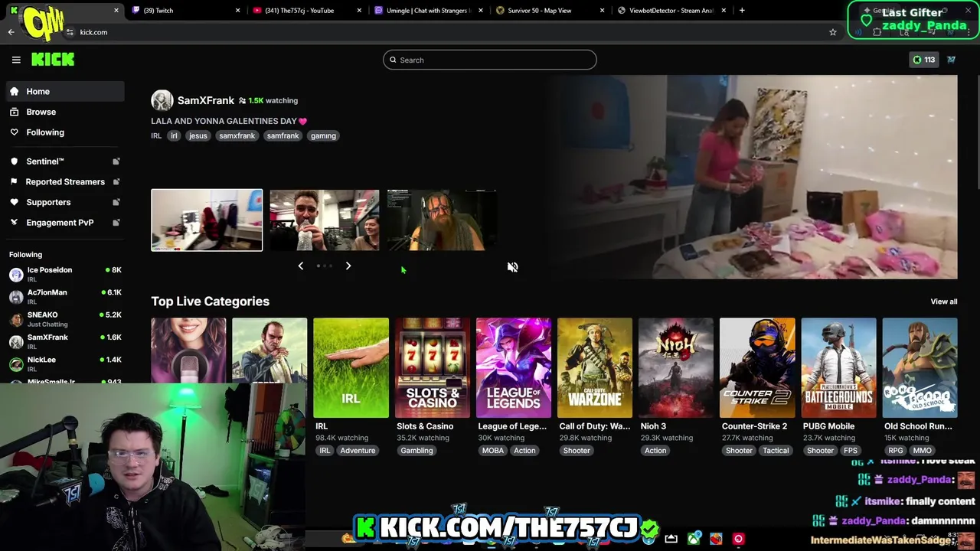The width and height of the screenshot is (980, 551).
Task: Select the Adventure tag under IRL category
Action: click(x=358, y=451)
